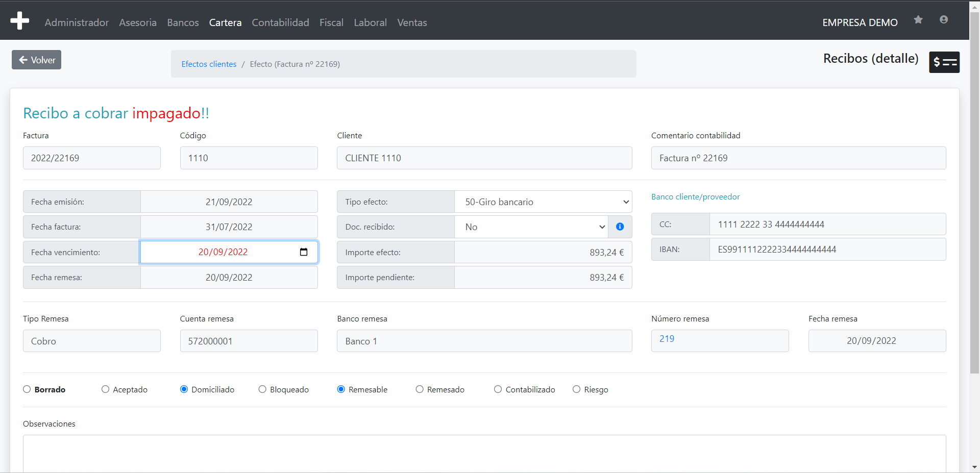
Task: Click the dollar receipts icon
Action: point(944,62)
